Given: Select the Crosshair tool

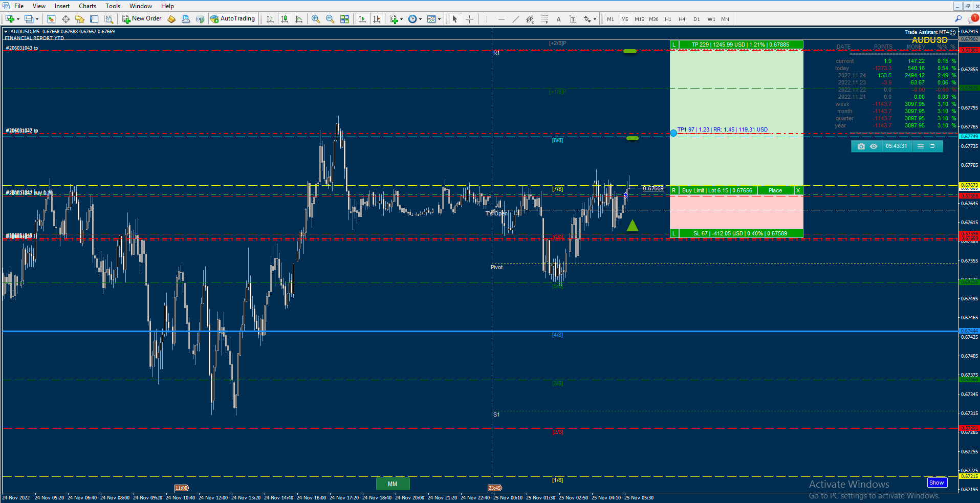Looking at the screenshot, I should (469, 19).
